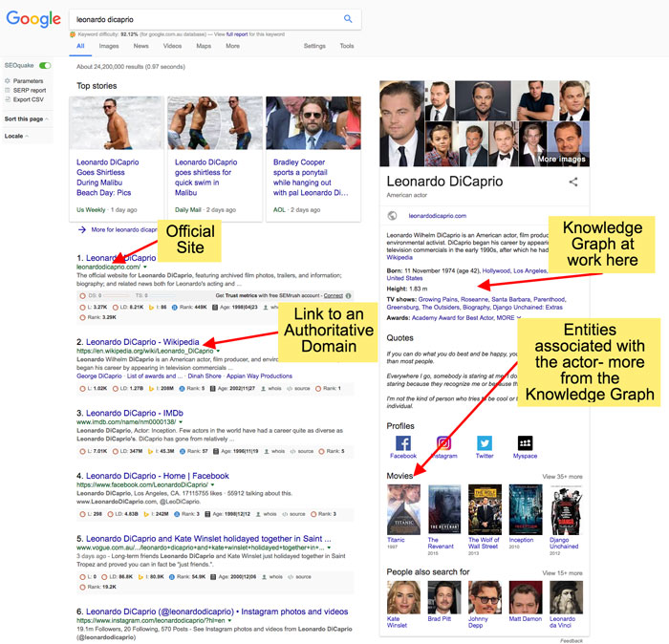Open the Myspace profile icon
The image size is (669, 644).
(x=525, y=443)
